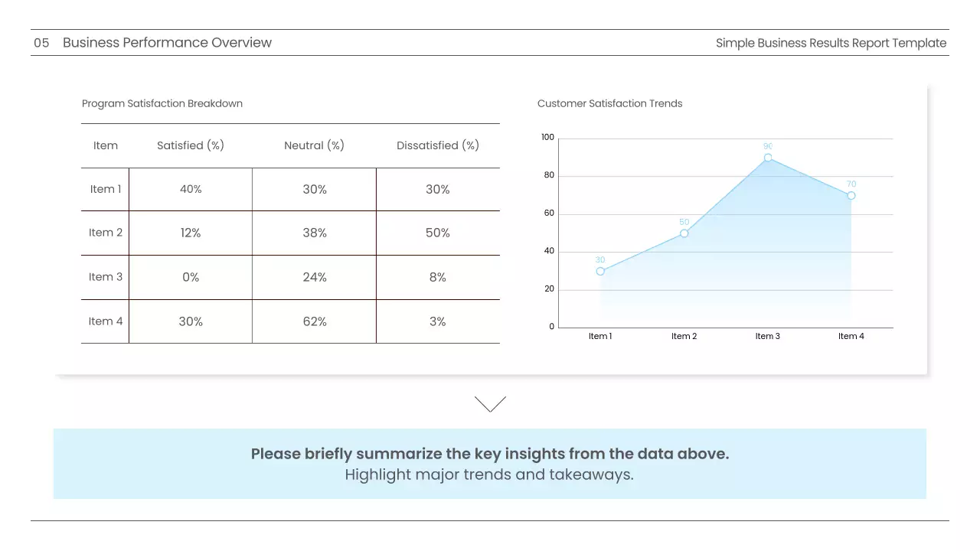980x551 pixels.
Task: Select the 62% cell in Item 4 row
Action: [x=315, y=321]
